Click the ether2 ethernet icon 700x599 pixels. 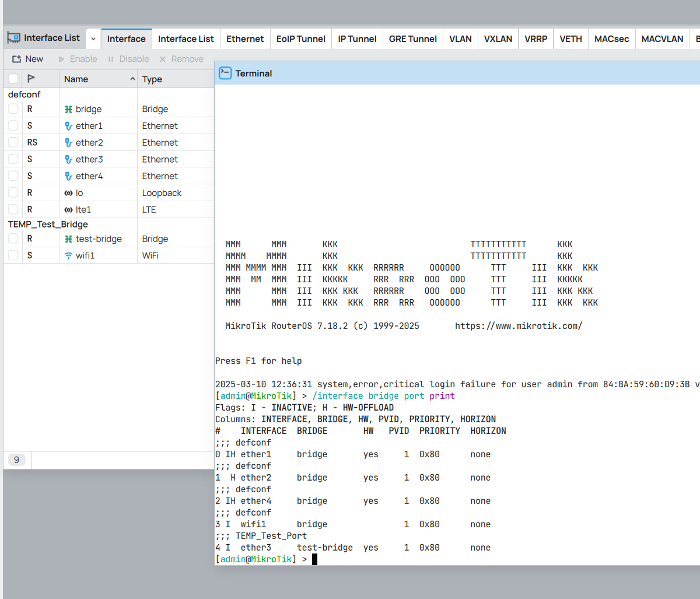68,142
